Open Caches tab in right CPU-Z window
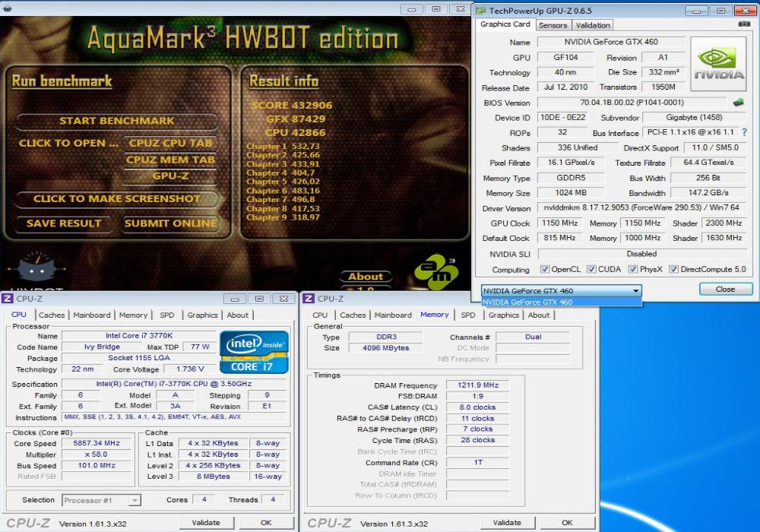This screenshot has width=760, height=532. [x=353, y=315]
